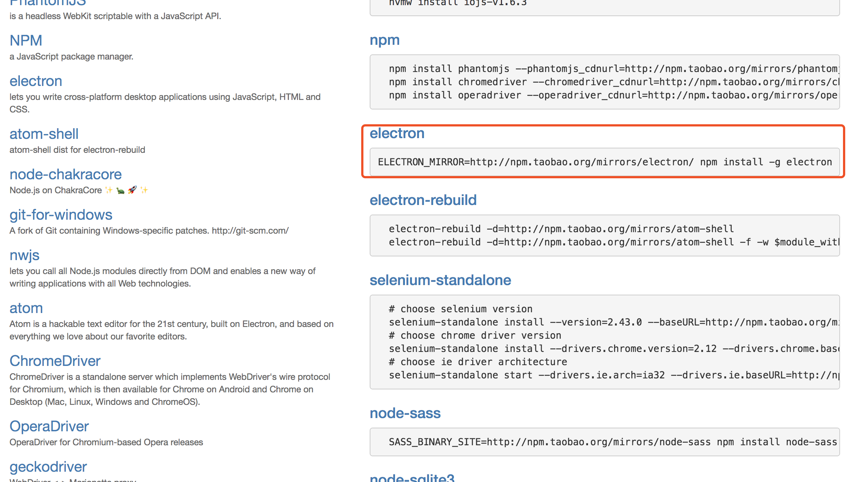Click the first electron-rebuild command line

coord(561,229)
